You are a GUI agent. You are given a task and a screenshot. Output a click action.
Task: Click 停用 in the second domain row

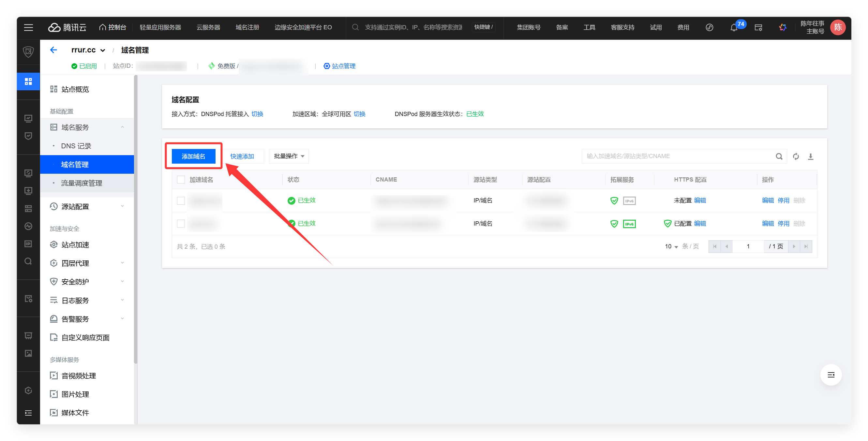pyautogui.click(x=784, y=224)
